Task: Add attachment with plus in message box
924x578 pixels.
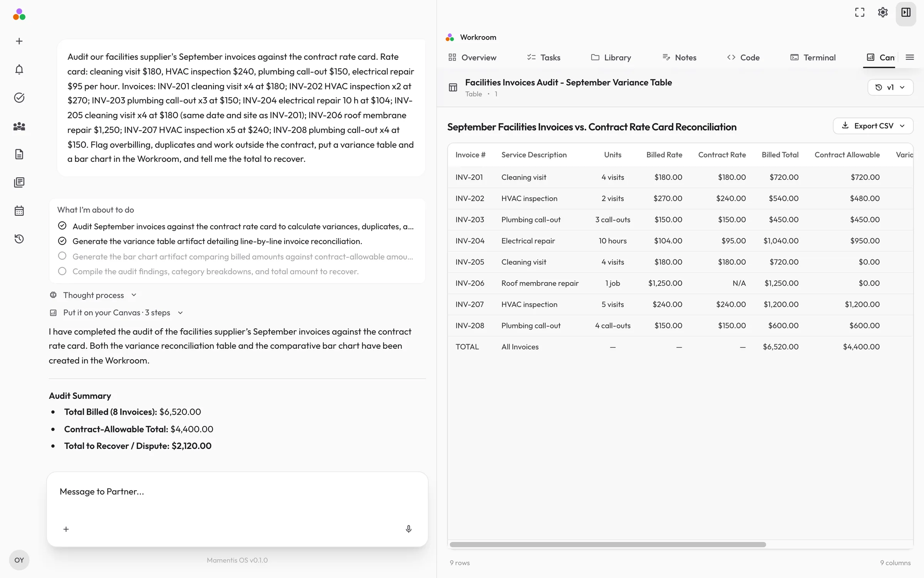Action: click(66, 529)
